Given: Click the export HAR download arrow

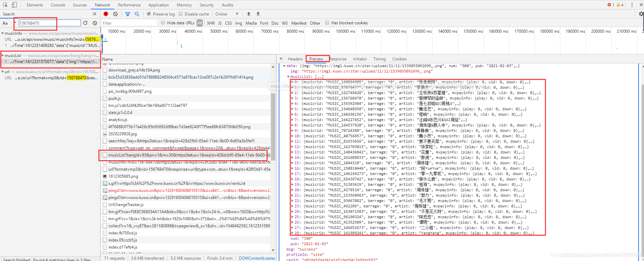Looking at the screenshot, I should coord(258,14).
